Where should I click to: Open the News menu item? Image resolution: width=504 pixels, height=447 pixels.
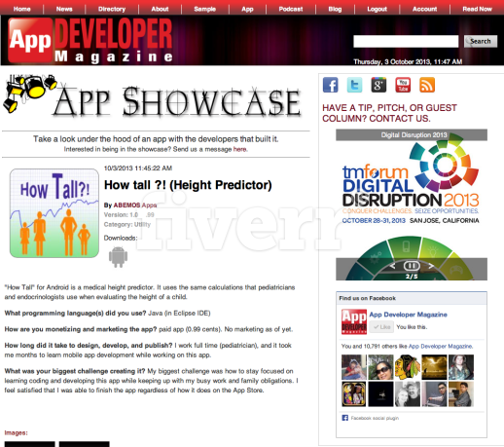click(64, 9)
